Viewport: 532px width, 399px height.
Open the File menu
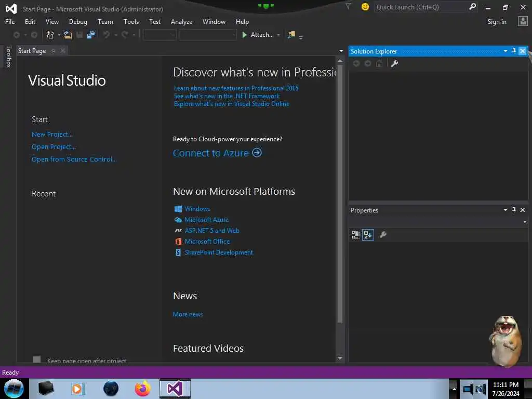pyautogui.click(x=10, y=22)
